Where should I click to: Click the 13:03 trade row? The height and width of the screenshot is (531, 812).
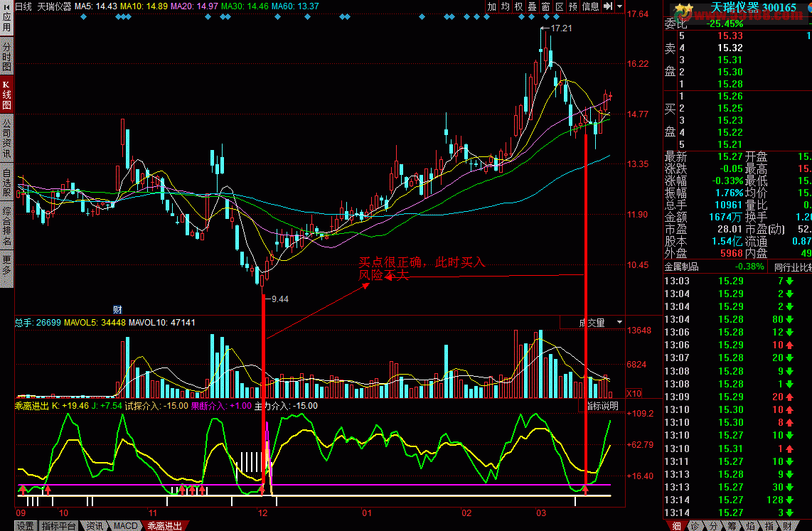[737, 281]
